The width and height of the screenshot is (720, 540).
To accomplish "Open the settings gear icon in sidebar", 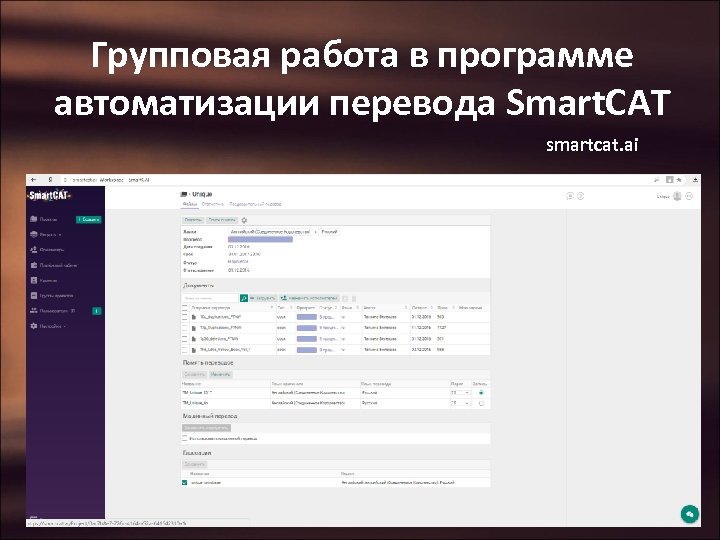I will tap(34, 326).
